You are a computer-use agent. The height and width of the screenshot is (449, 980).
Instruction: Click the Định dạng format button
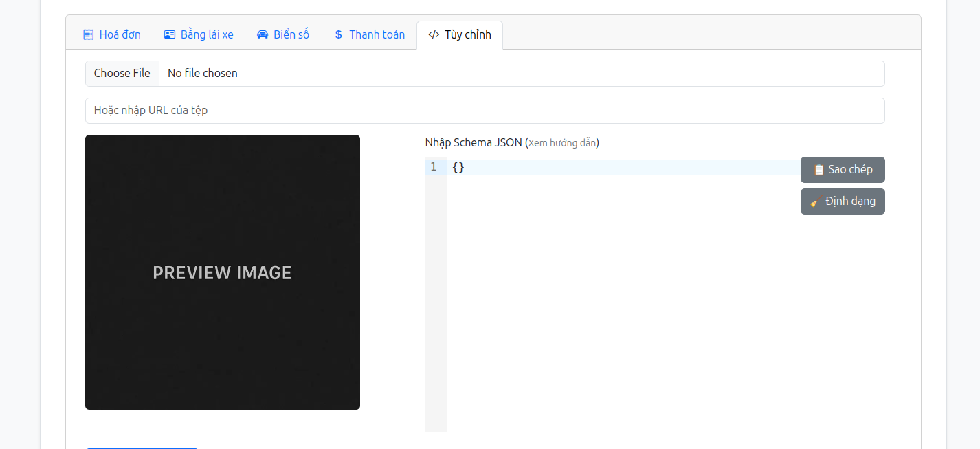click(x=843, y=201)
